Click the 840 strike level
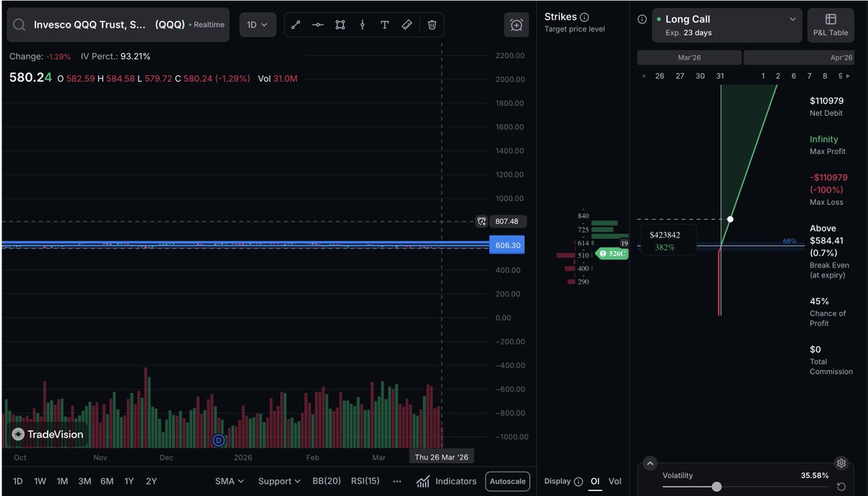Image resolution: width=868 pixels, height=496 pixels. (x=583, y=215)
